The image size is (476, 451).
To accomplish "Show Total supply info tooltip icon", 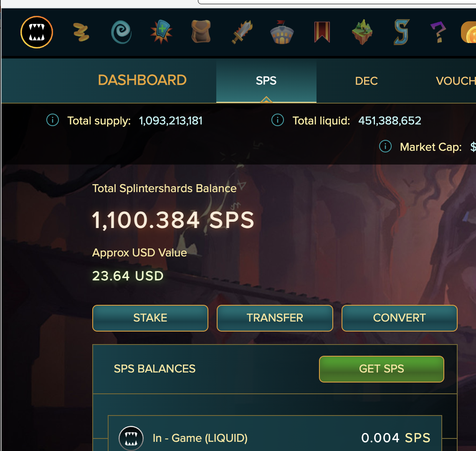I will (53, 120).
